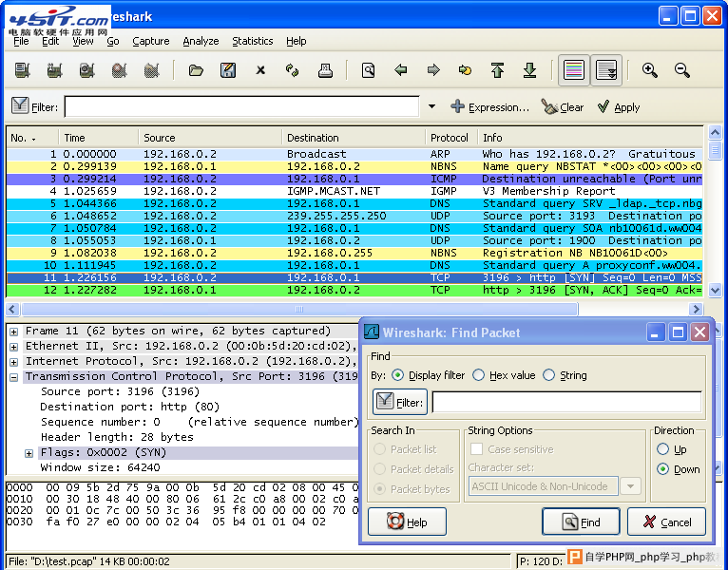Viewport: 728px width, 570px height.
Task: Choose Packet details search radio
Action: 380,468
